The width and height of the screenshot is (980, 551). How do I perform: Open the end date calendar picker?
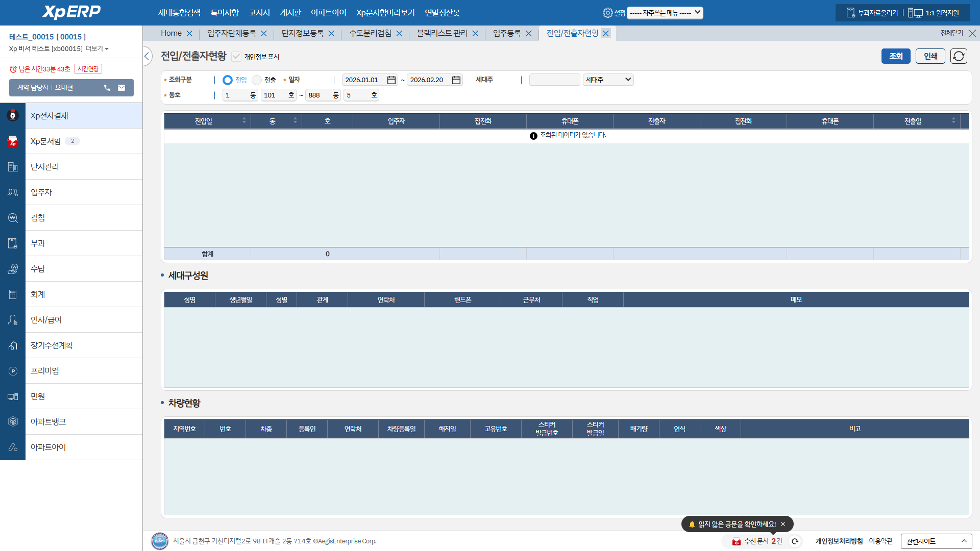[x=456, y=80]
